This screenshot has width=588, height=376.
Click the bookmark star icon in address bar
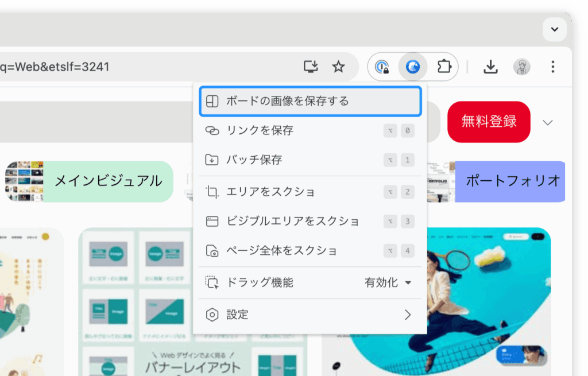pyautogui.click(x=338, y=67)
